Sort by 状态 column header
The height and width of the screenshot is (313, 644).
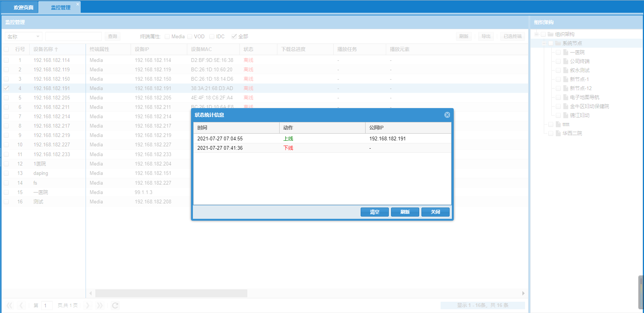tap(259, 49)
